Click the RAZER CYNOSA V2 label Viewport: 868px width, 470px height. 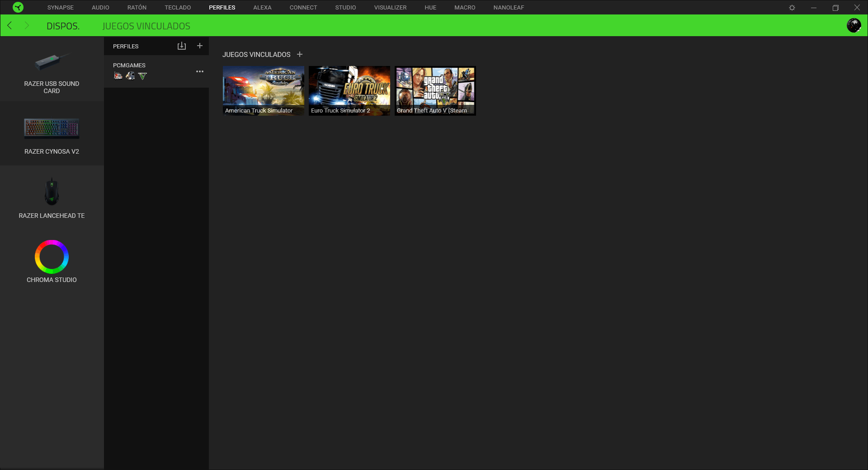(52, 151)
